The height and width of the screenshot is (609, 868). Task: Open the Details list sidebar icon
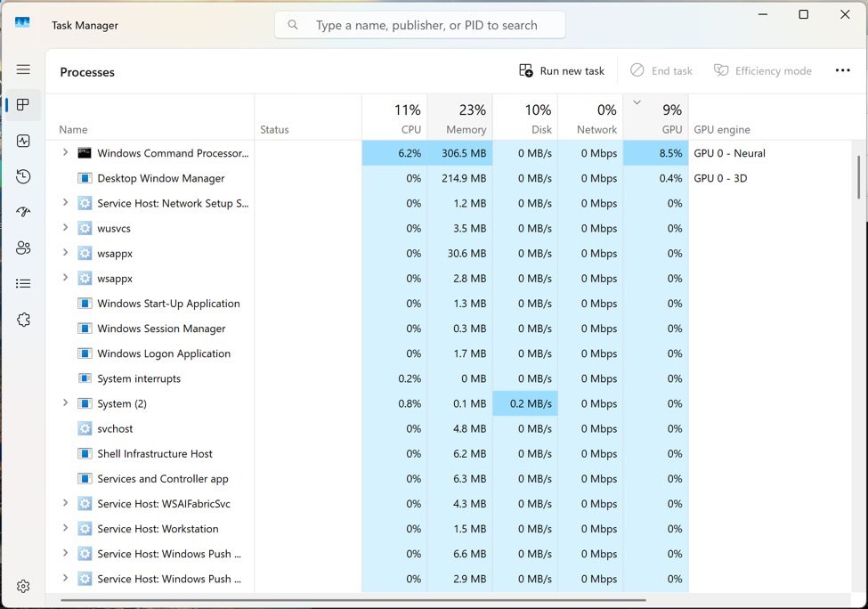(x=23, y=283)
